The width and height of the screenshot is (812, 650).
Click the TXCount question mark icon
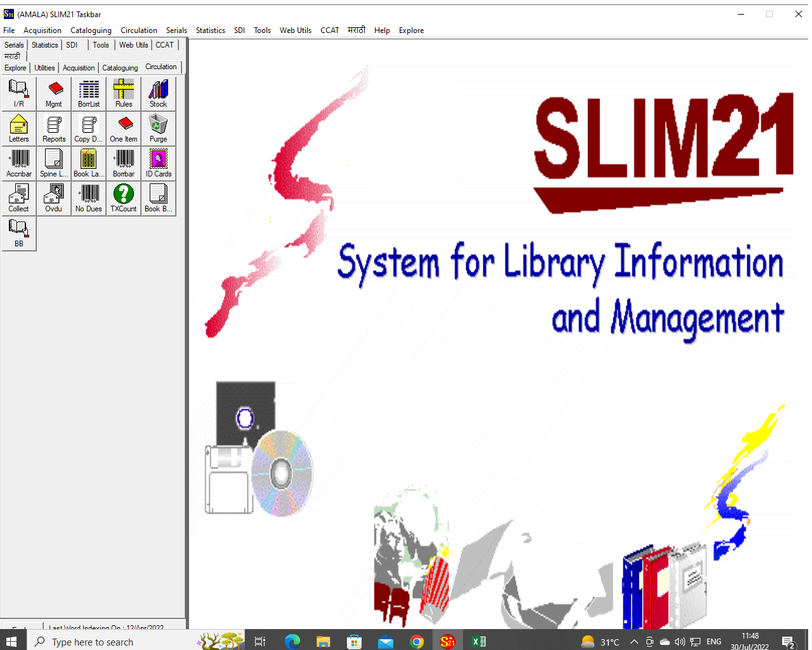click(x=124, y=199)
